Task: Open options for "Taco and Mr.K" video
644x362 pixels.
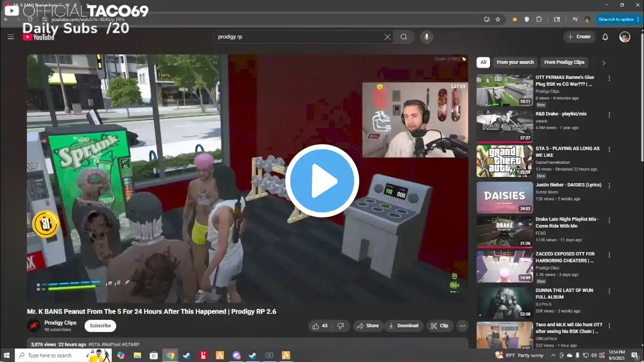Action: pyautogui.click(x=609, y=326)
